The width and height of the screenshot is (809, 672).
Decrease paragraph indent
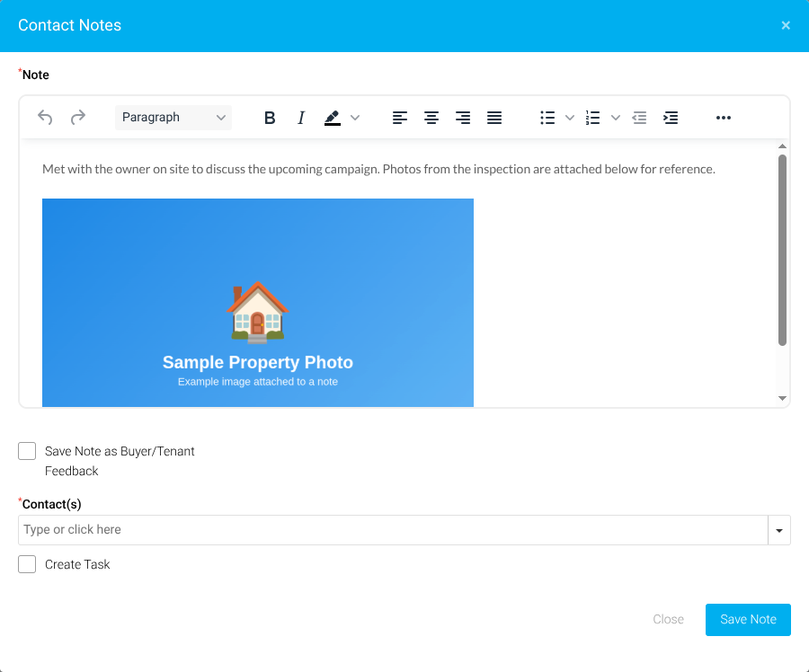pos(639,118)
